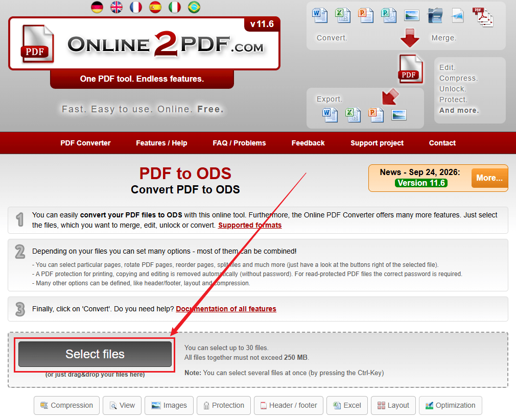This screenshot has width=516, height=420.
Task: Open the Protection options tab
Action: (224, 405)
